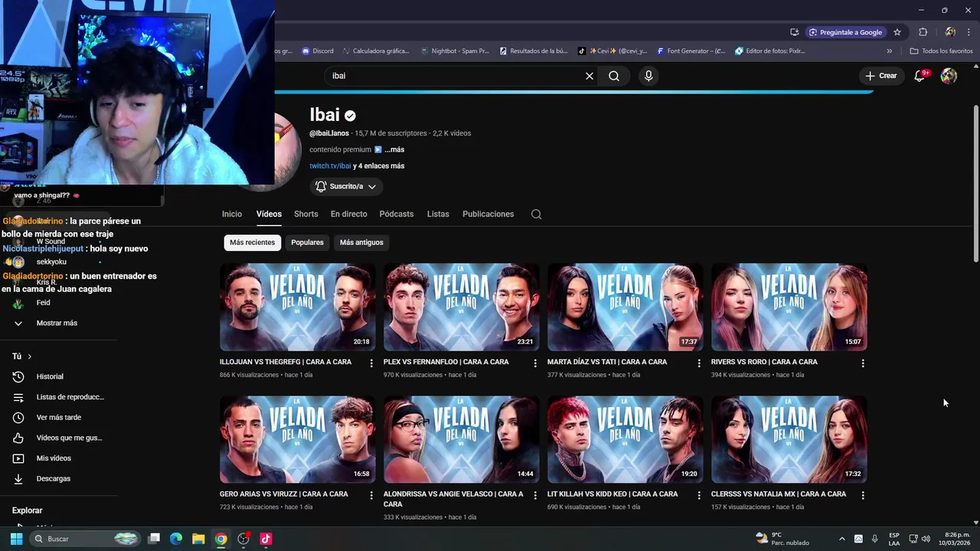Open weather widget showing 9°C
The width and height of the screenshot is (980, 551).
[782, 539]
